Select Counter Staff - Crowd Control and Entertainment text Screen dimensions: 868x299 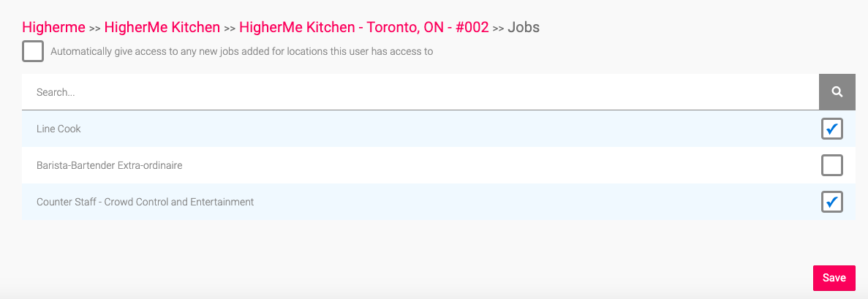click(145, 202)
